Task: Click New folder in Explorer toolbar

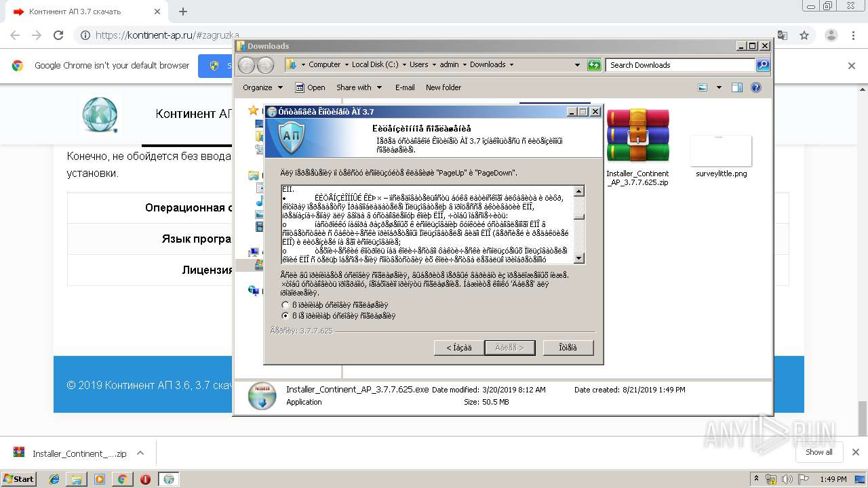Action: click(443, 87)
